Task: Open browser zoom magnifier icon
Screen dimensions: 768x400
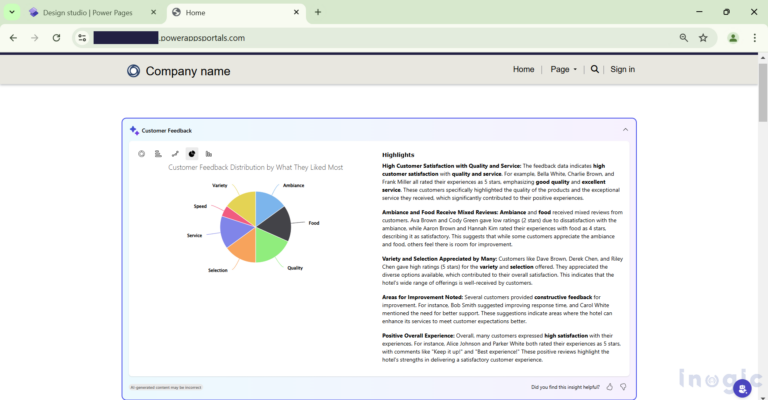Action: [684, 38]
